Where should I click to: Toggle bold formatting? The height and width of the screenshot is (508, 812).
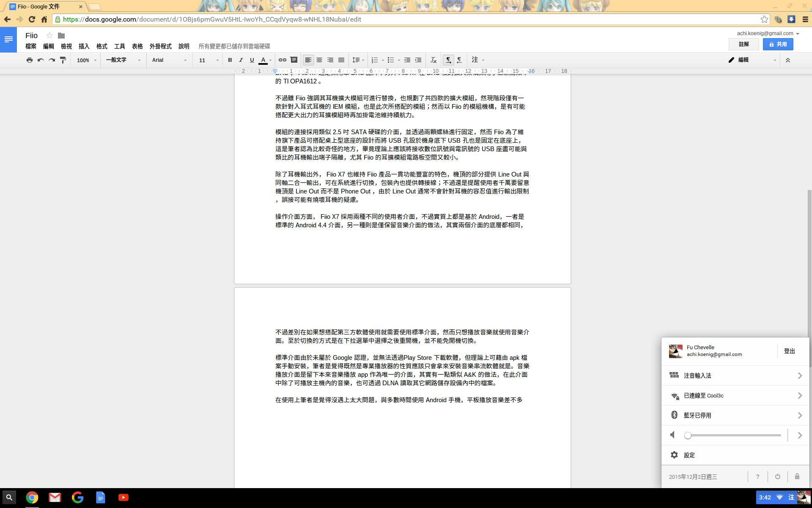click(x=230, y=60)
